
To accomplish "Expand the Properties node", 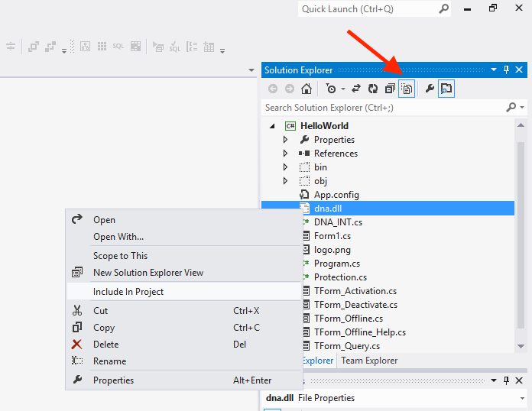I will click(x=285, y=140).
